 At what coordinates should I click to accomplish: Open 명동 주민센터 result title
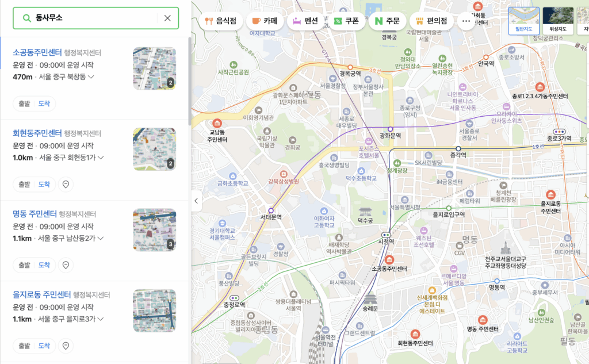click(35, 214)
